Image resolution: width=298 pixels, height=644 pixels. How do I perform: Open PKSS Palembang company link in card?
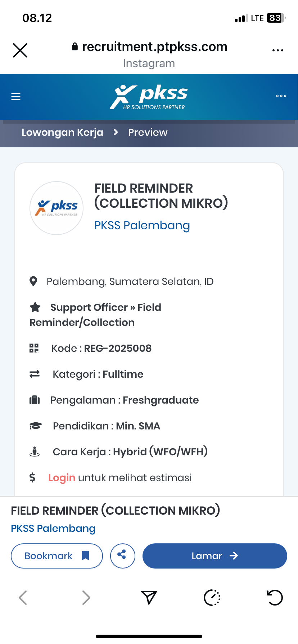[142, 225]
